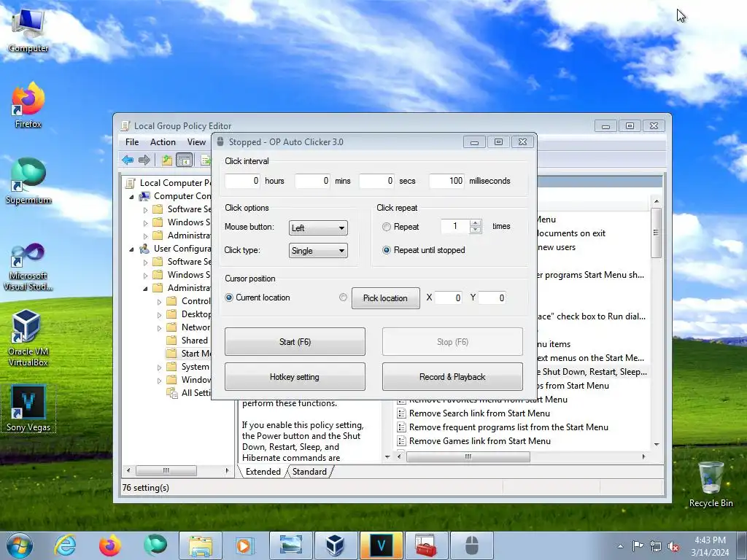Select the Sony Vegas desktop shortcut
This screenshot has height=560, width=747.
coord(28,408)
